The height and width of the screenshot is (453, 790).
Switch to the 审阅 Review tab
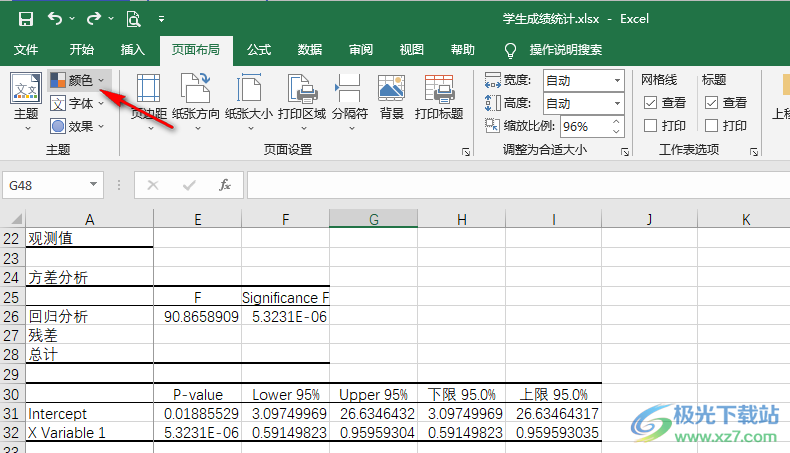[361, 49]
